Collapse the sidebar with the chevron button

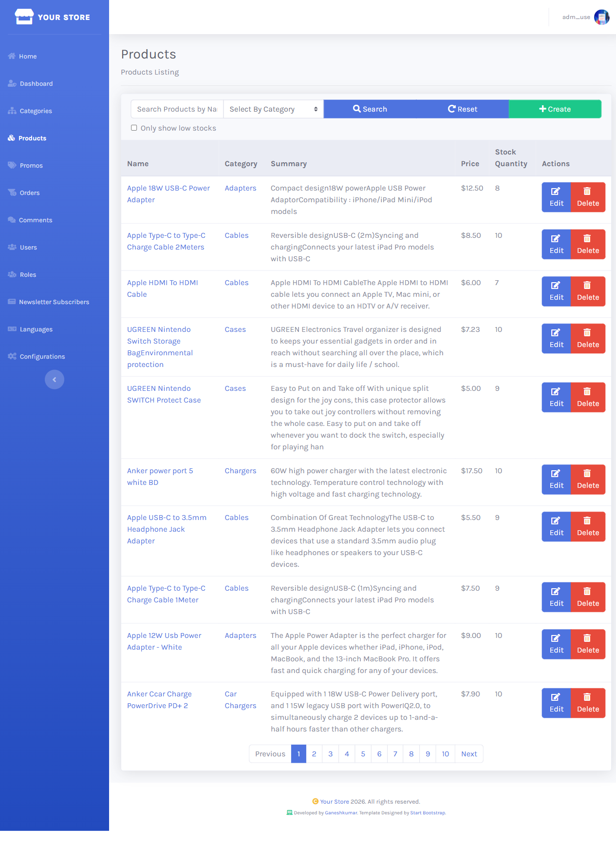point(55,380)
